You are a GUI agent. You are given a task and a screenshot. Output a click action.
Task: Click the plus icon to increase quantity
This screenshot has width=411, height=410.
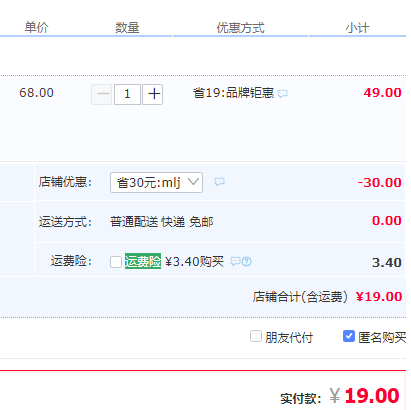point(153,94)
